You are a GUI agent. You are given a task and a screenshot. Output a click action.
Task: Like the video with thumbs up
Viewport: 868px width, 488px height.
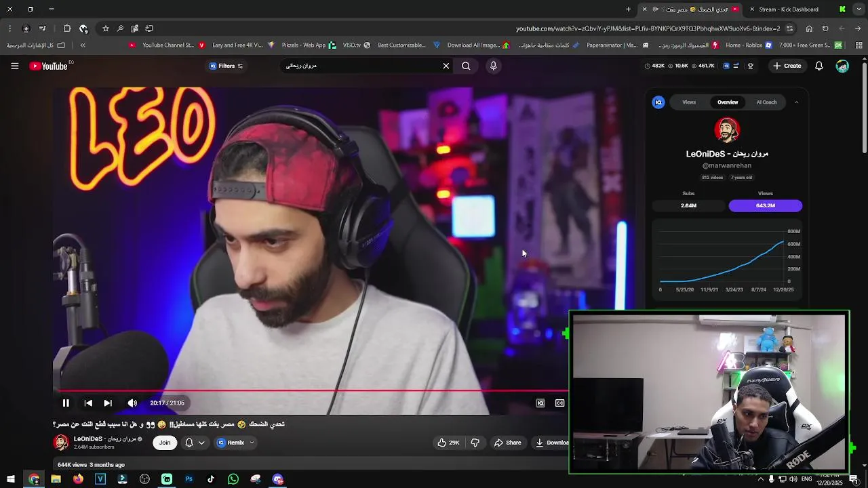448,443
